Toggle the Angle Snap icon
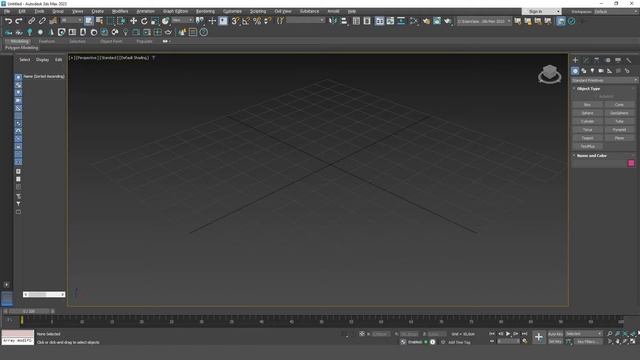640x360 pixels. coord(246,21)
